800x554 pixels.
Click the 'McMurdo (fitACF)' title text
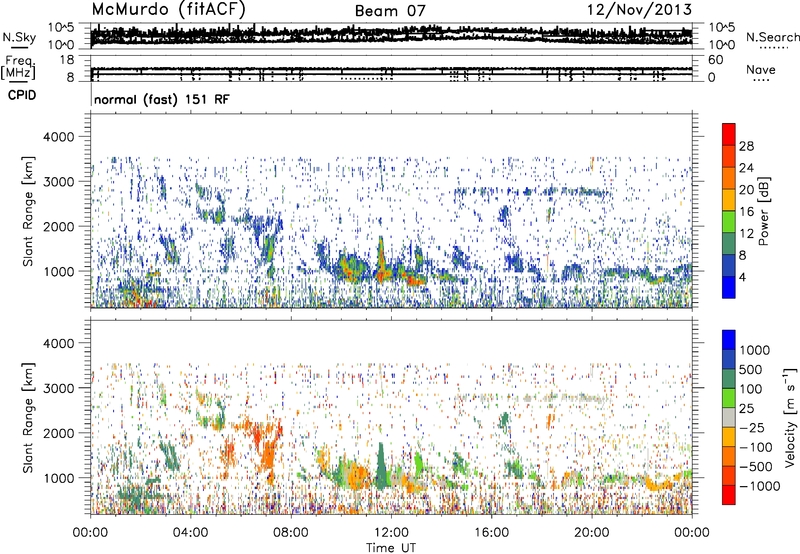click(168, 10)
